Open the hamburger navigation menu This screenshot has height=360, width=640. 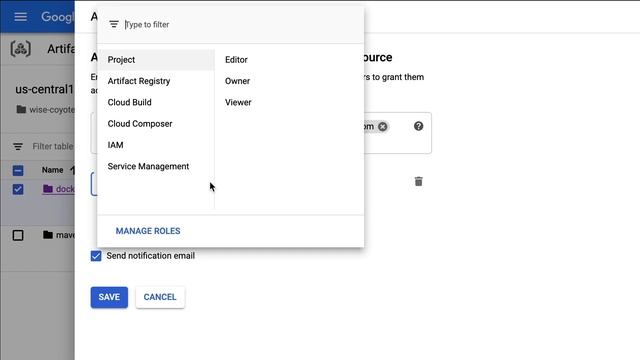20,17
